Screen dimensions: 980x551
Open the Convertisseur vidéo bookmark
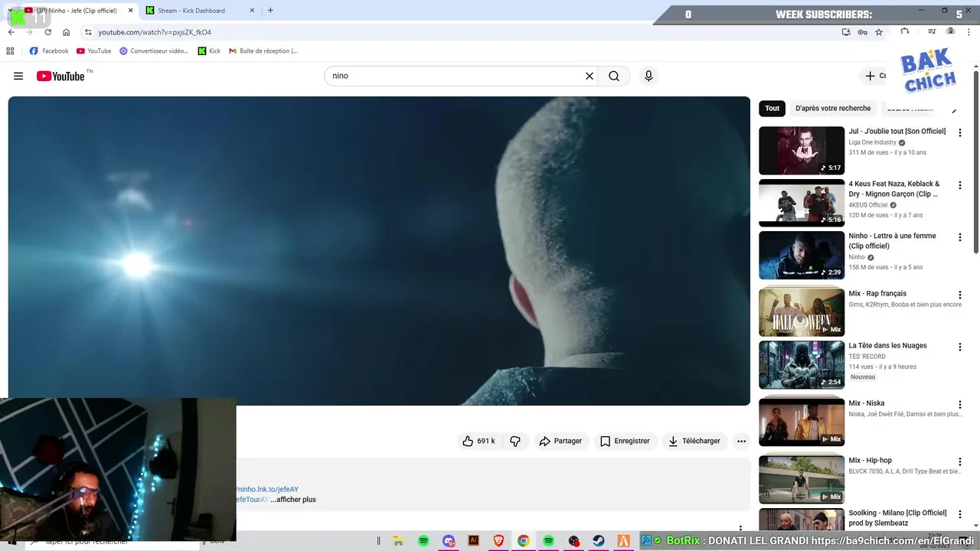tap(154, 51)
